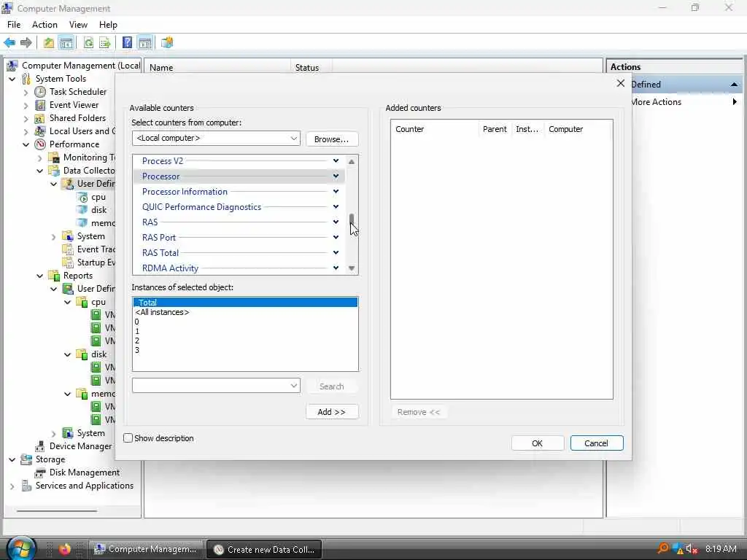
Task: Click the Up One Level folder icon
Action: [49, 43]
